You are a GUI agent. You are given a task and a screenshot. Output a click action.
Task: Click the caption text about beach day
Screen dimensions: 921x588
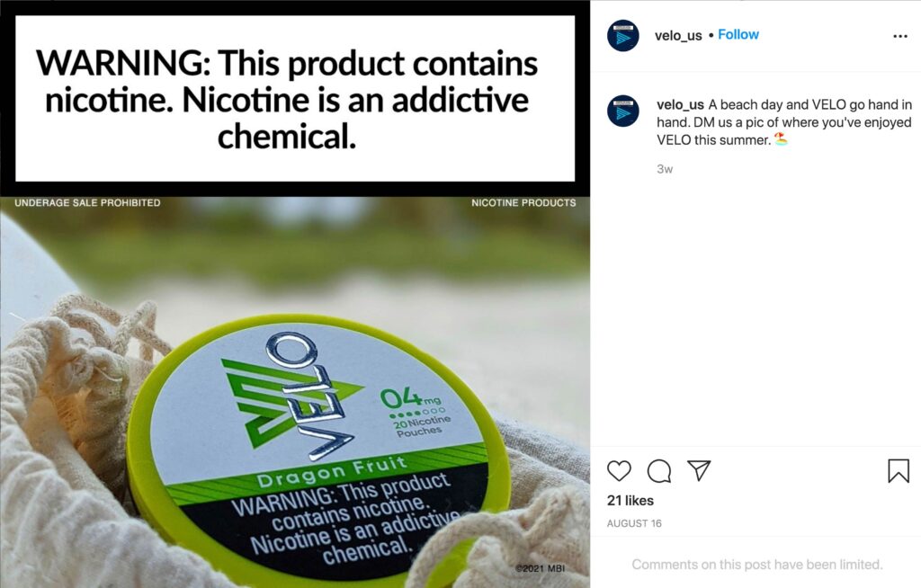[784, 122]
